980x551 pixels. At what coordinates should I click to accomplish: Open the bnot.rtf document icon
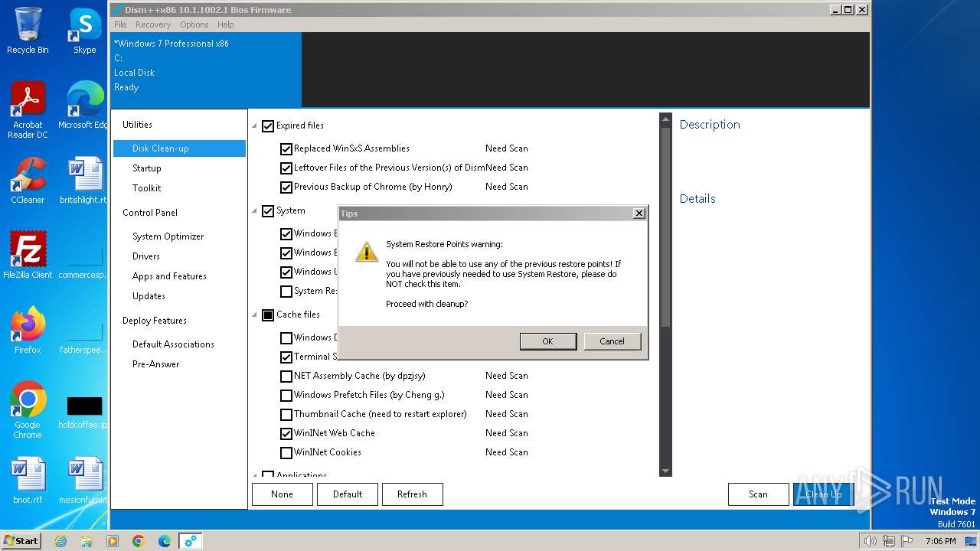click(28, 481)
